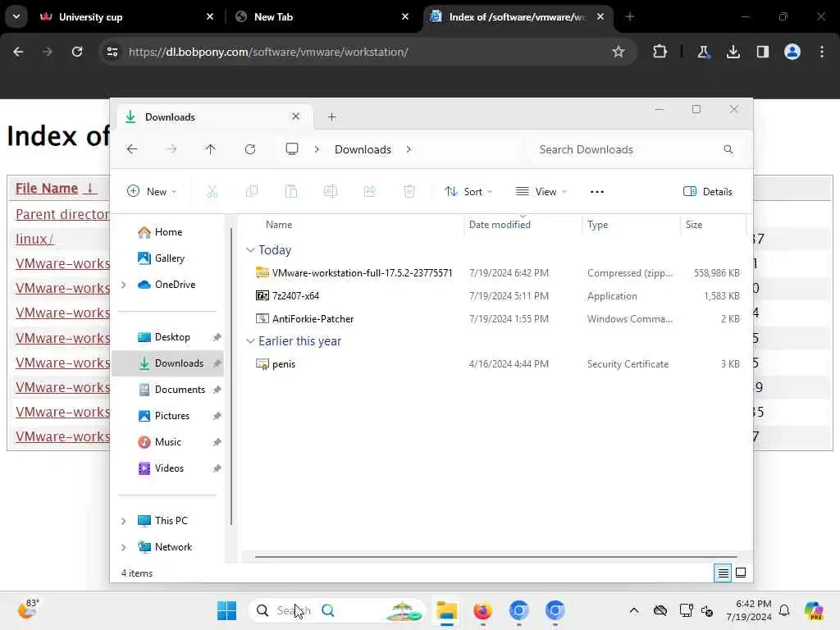Click the Rename icon in Explorer toolbar
840x630 pixels.
(330, 191)
